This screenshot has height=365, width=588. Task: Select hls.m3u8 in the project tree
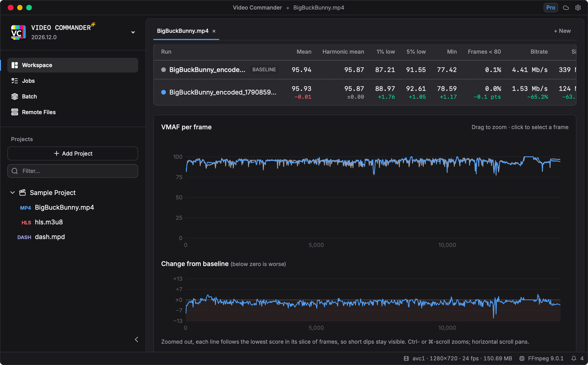[x=49, y=222]
